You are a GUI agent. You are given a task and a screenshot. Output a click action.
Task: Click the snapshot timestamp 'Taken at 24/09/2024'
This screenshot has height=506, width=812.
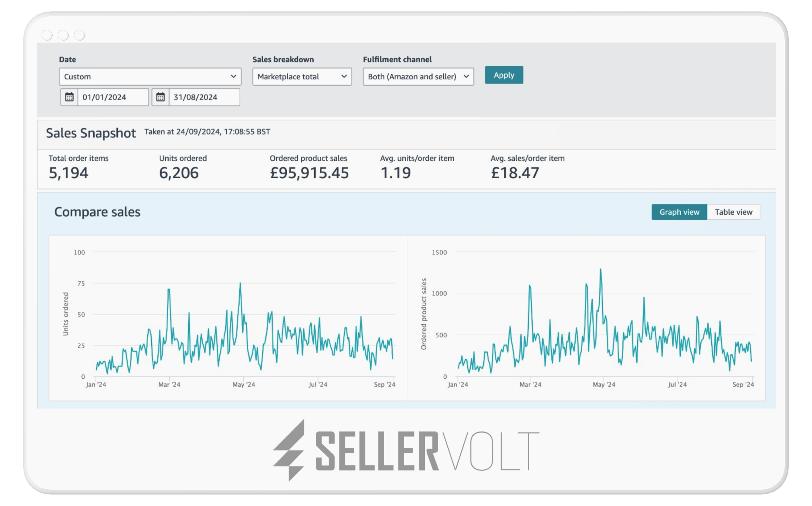[207, 132]
